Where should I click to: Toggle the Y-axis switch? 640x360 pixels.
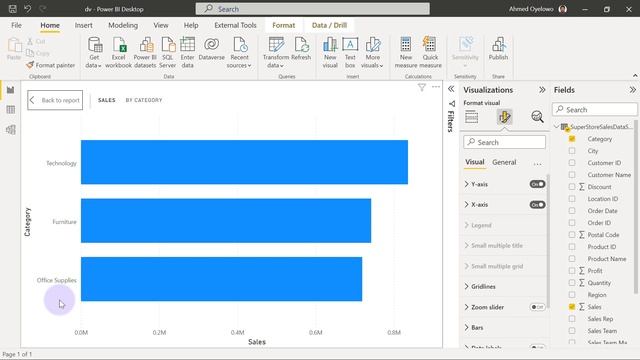[537, 184]
